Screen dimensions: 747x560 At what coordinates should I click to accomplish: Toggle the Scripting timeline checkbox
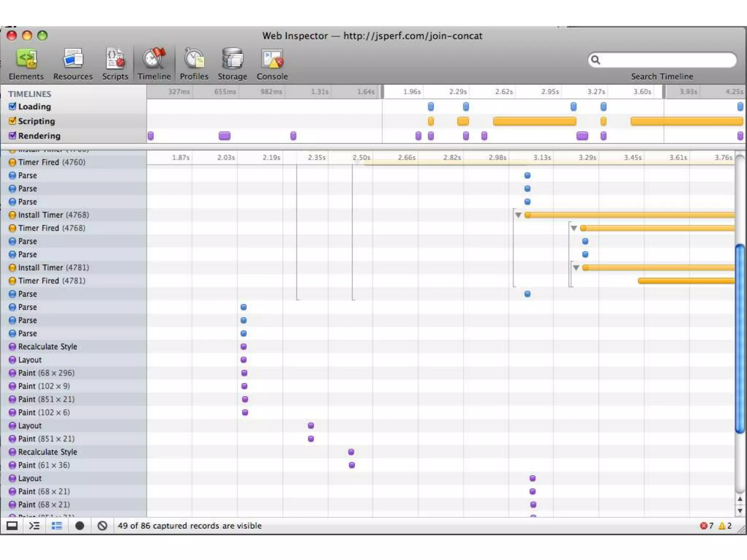click(13, 121)
